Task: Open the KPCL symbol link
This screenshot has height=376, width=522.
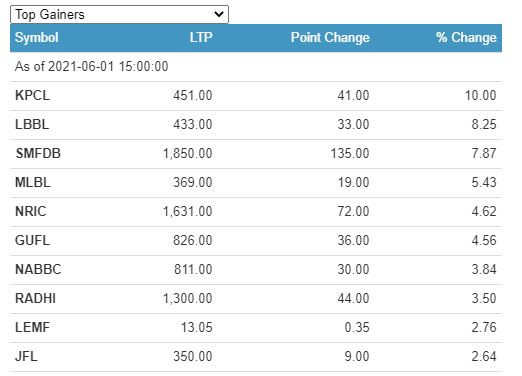Action: [32, 95]
